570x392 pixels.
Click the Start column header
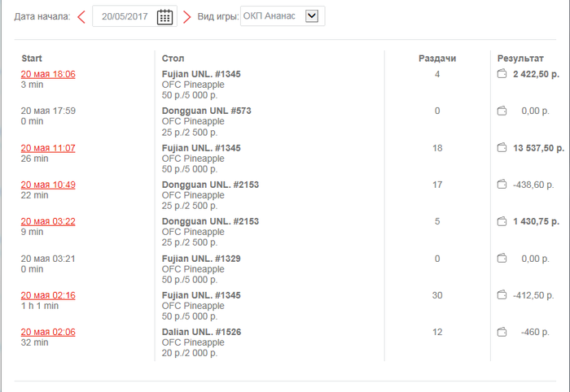click(x=32, y=59)
